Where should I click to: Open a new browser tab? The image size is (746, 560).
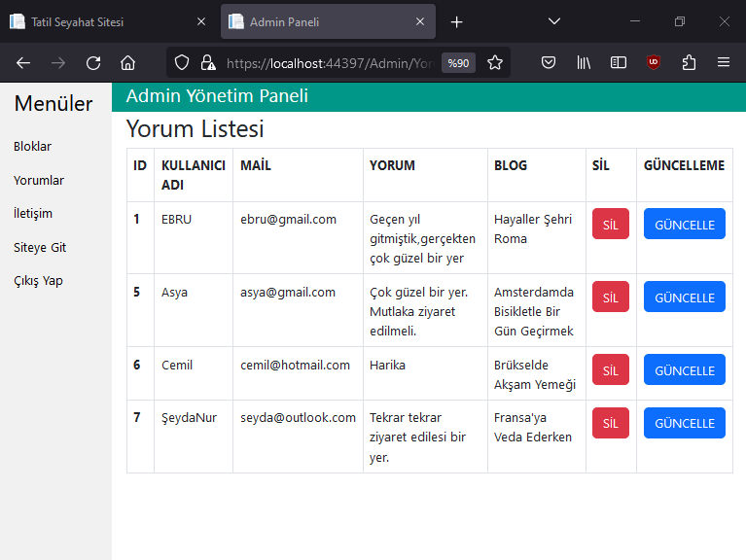coord(456,21)
